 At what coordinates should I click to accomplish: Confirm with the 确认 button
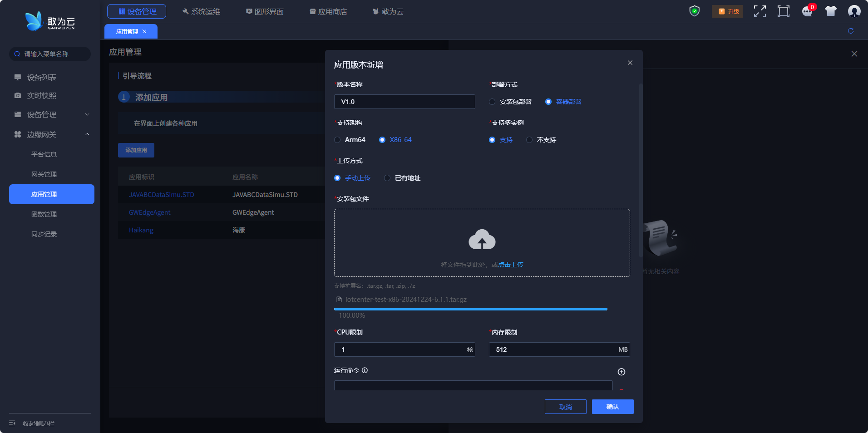612,407
